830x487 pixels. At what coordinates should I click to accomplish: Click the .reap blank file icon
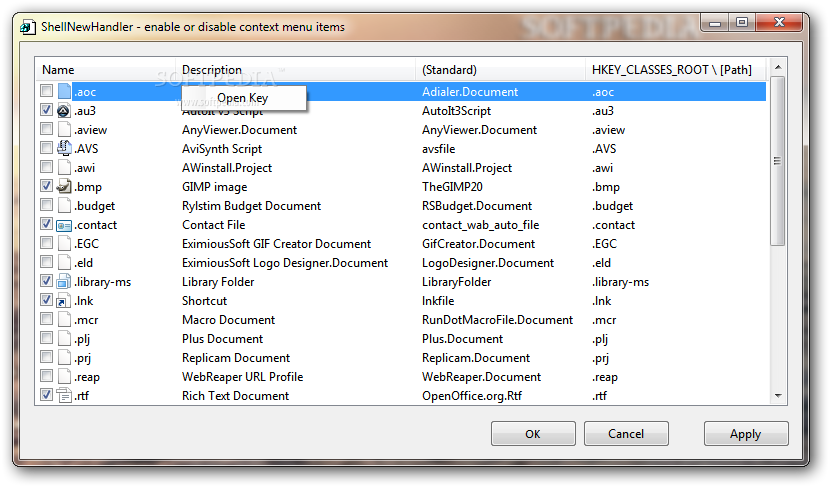tap(64, 377)
